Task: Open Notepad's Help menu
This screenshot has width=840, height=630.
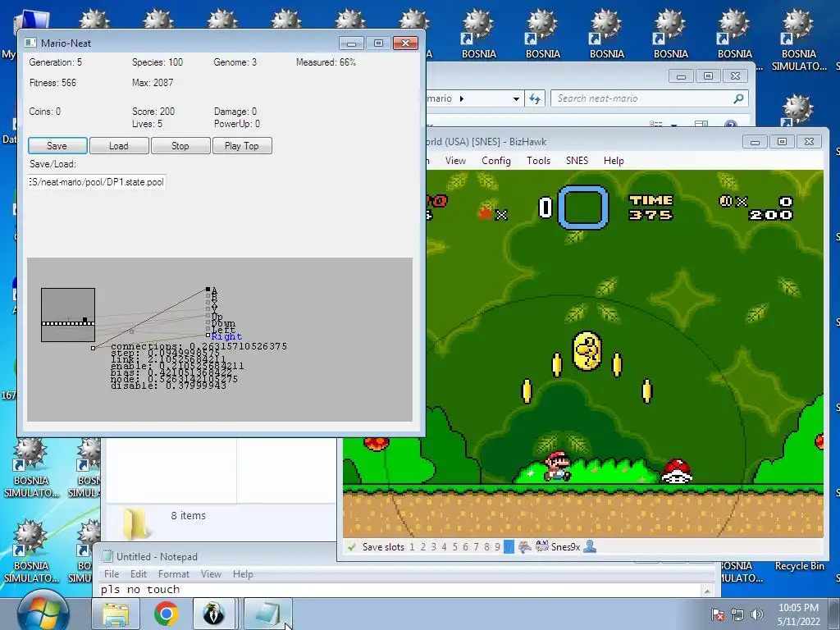Action: click(243, 573)
